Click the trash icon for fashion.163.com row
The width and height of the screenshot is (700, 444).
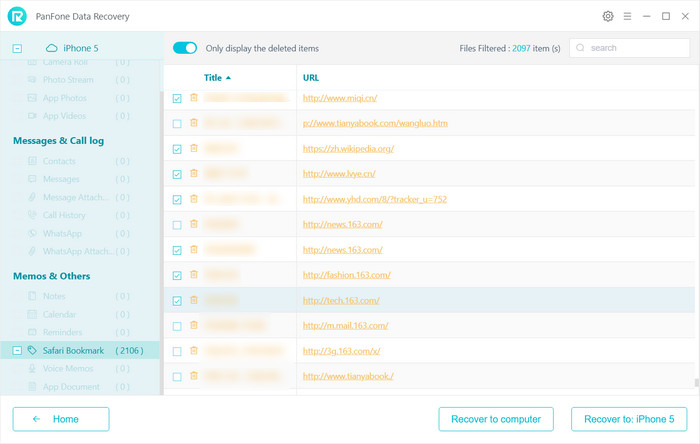194,275
